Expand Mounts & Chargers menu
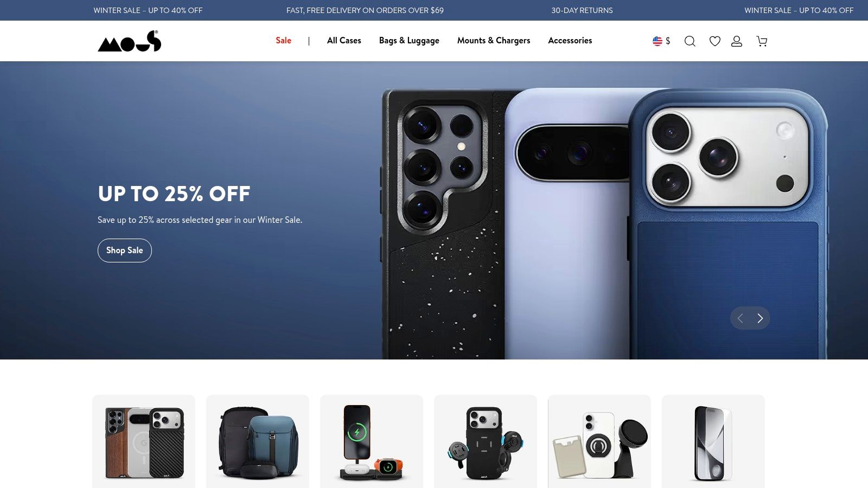Viewport: 868px width, 488px height. click(494, 41)
